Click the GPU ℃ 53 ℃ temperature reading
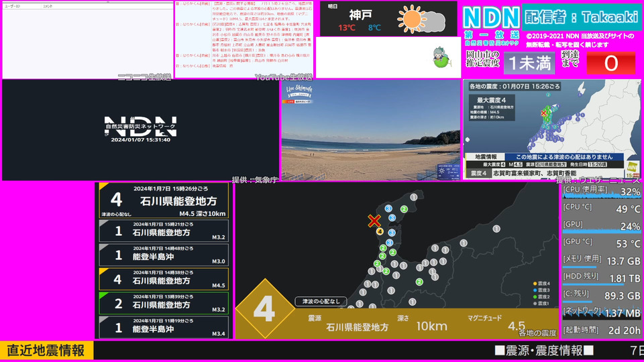The image size is (644, 362). 601,243
